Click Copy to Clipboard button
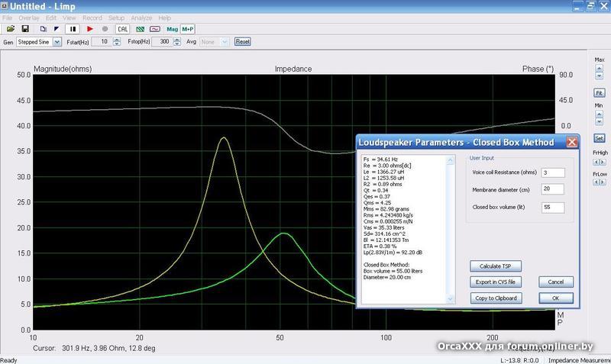611x364 pixels. coord(495,298)
